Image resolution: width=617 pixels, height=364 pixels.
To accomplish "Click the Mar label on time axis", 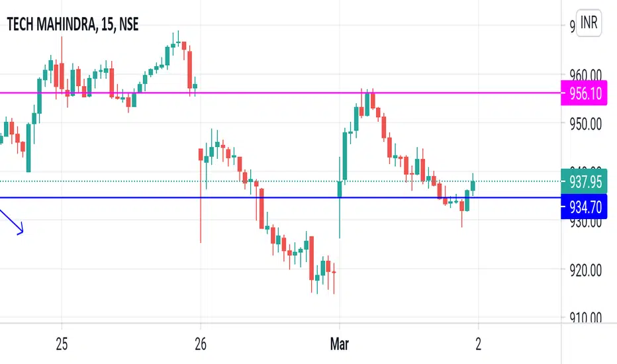I will pos(339,344).
